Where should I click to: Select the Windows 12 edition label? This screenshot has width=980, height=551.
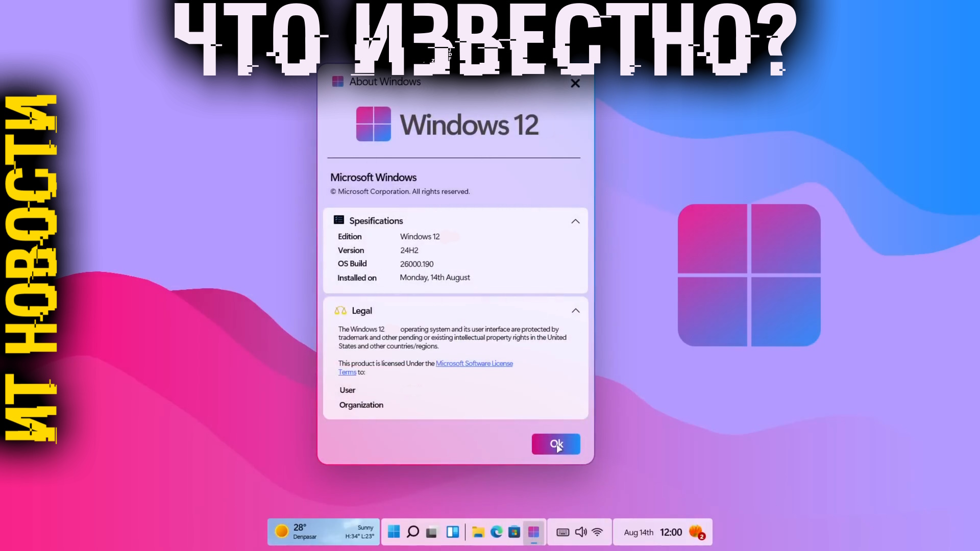pos(420,236)
